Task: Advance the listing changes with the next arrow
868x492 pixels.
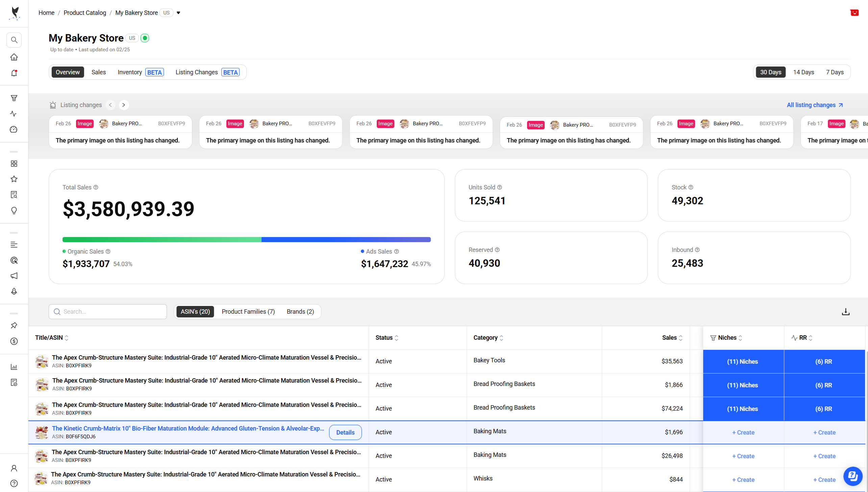Action: coord(124,105)
